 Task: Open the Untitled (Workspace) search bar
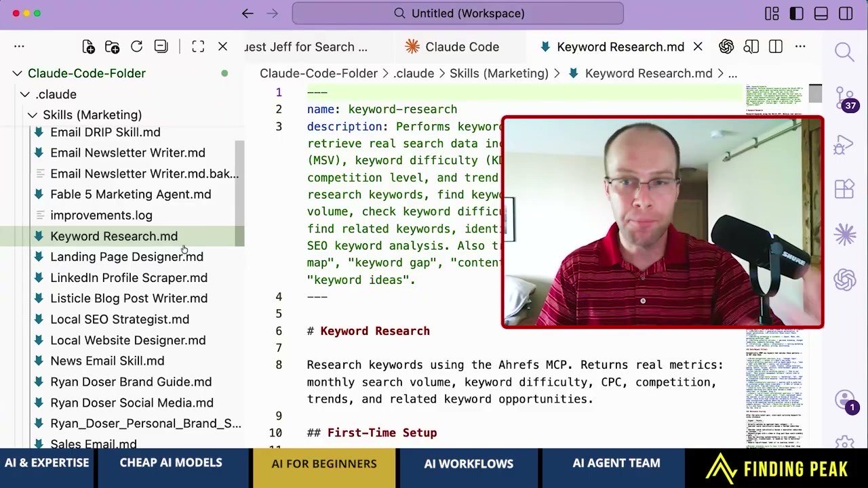pos(458,13)
